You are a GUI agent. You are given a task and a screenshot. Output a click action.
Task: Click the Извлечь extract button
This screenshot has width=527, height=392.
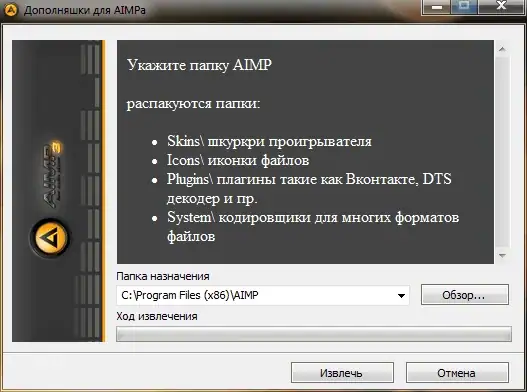point(342,373)
